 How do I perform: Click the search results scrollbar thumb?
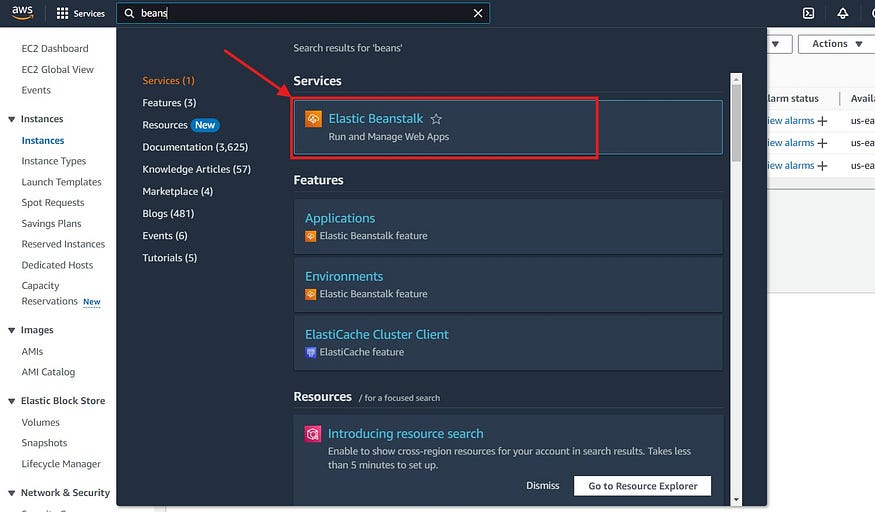[736, 123]
